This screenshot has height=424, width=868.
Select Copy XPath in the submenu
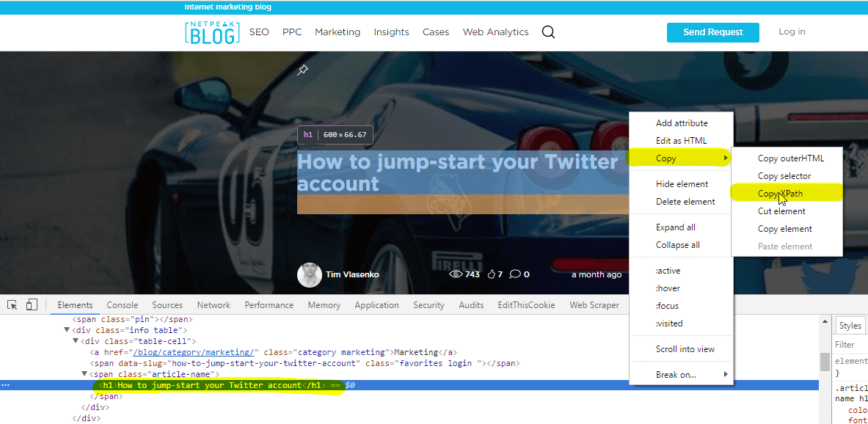[787, 193]
